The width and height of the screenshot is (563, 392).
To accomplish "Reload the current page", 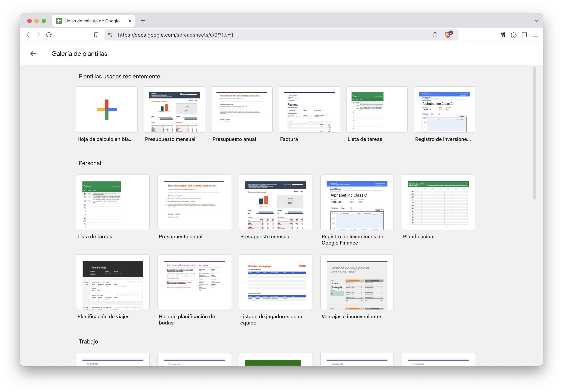I will click(49, 35).
